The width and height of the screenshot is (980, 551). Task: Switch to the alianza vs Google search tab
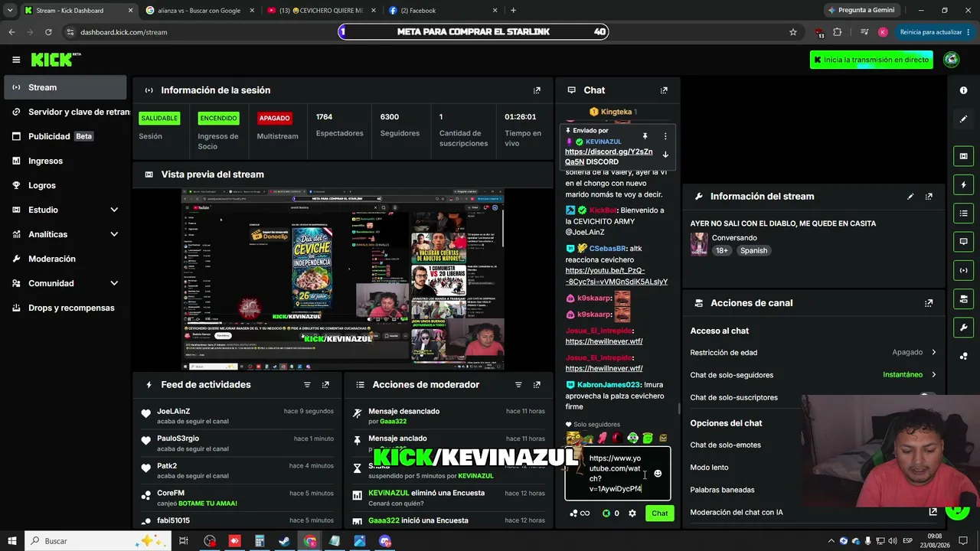coord(199,11)
